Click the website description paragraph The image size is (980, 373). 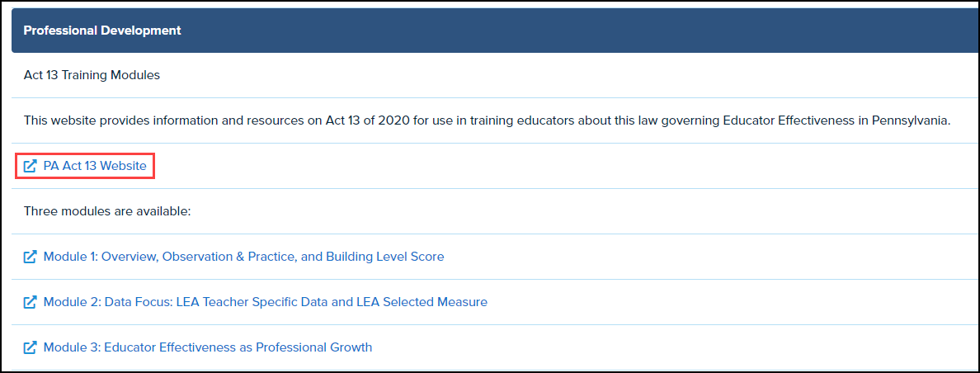coord(487,120)
